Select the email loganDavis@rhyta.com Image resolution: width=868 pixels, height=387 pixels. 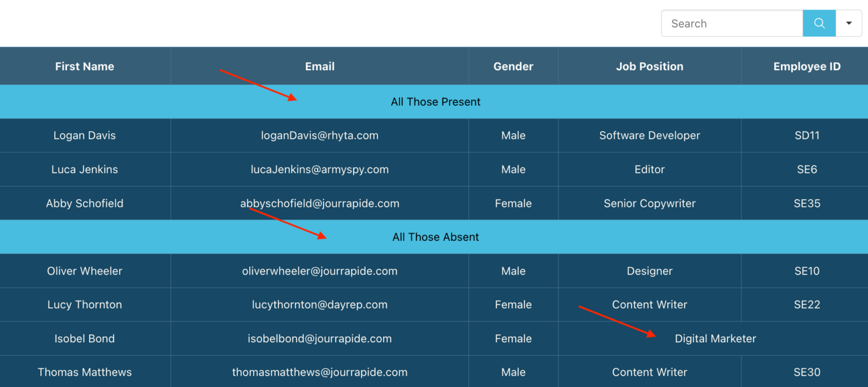(x=319, y=135)
